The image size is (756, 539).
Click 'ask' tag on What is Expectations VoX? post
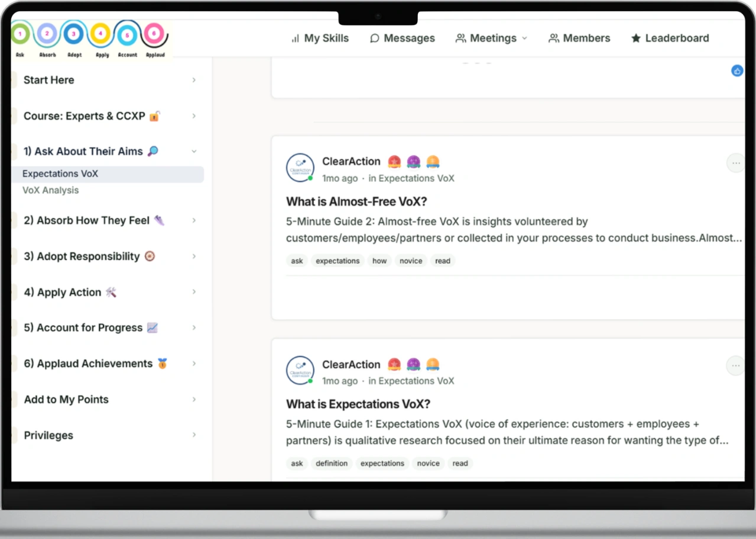(x=297, y=463)
